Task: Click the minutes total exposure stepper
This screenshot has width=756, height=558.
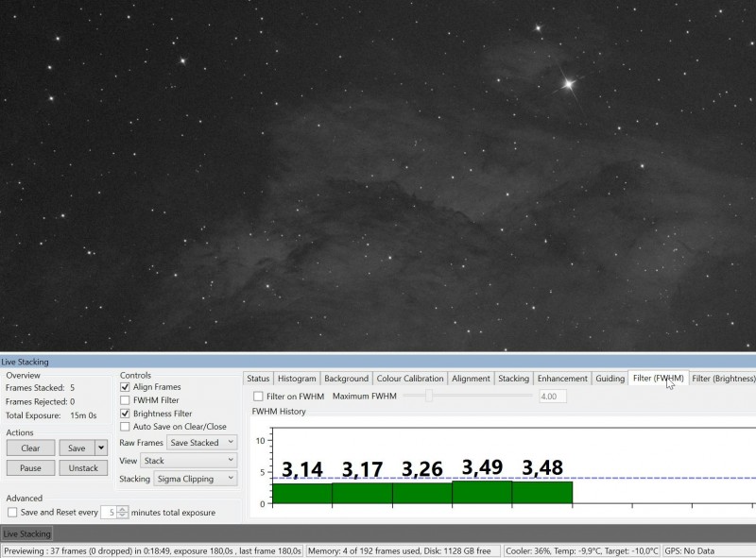Action: (x=123, y=513)
